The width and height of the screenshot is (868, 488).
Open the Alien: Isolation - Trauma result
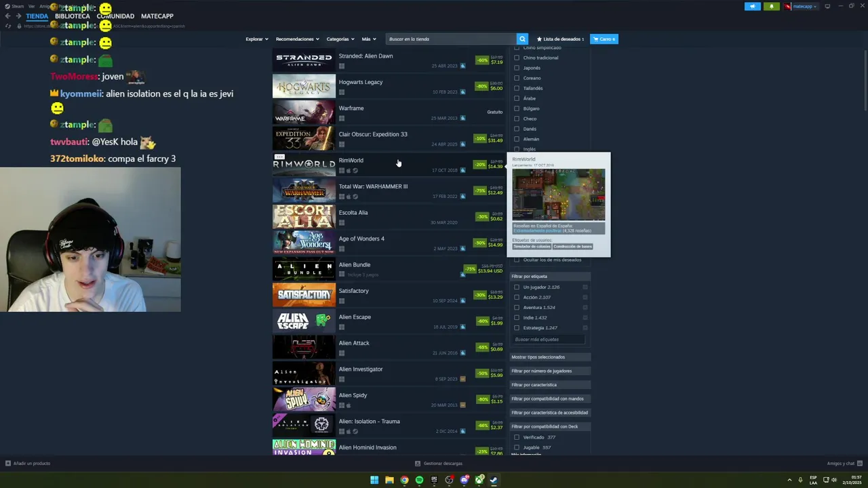(389, 426)
